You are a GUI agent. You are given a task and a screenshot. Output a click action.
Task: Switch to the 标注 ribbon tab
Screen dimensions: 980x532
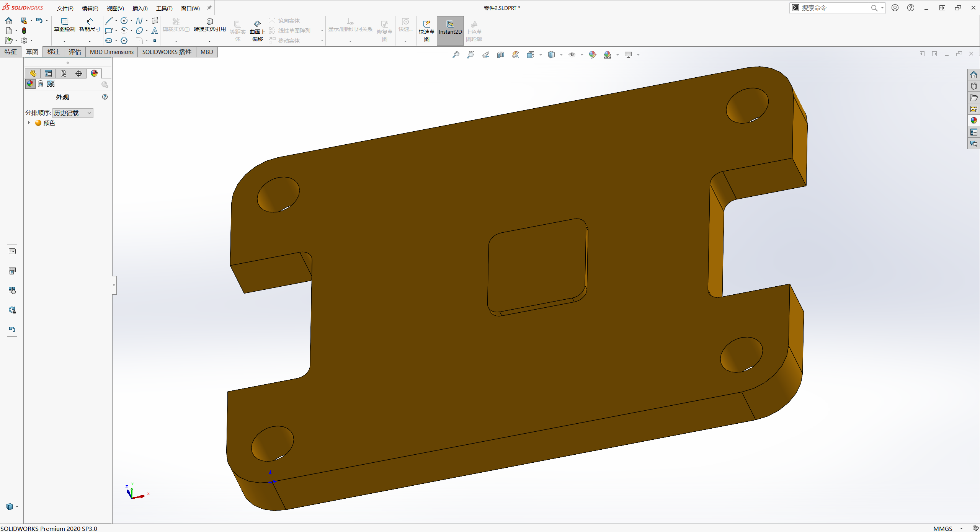pos(54,52)
